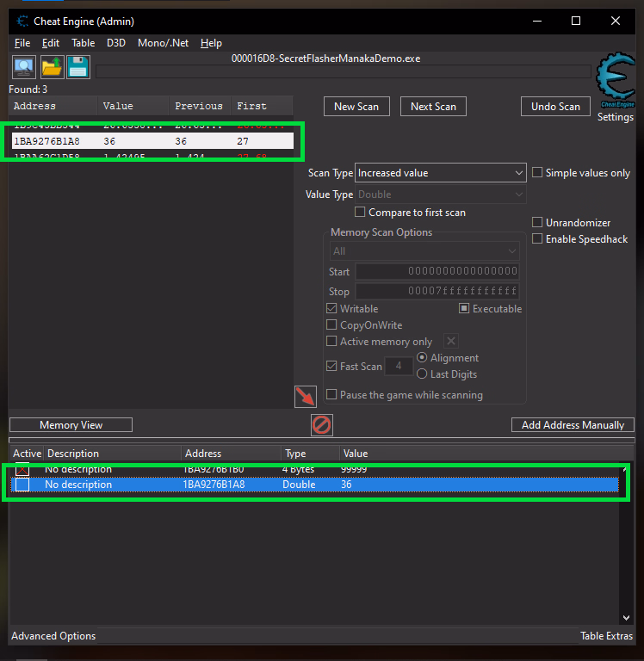Activate the Double 1BA9276B1A8 entry checkbox
644x661 pixels.
click(x=22, y=485)
